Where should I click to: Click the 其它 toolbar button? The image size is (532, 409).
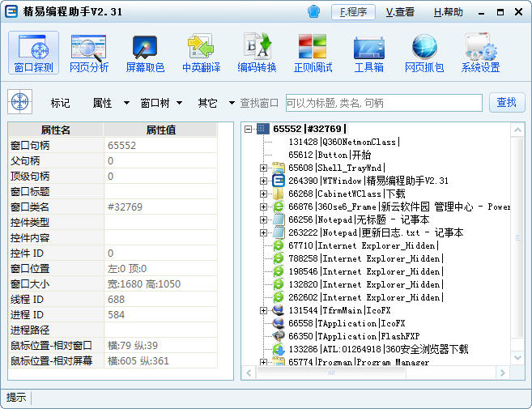[x=207, y=103]
